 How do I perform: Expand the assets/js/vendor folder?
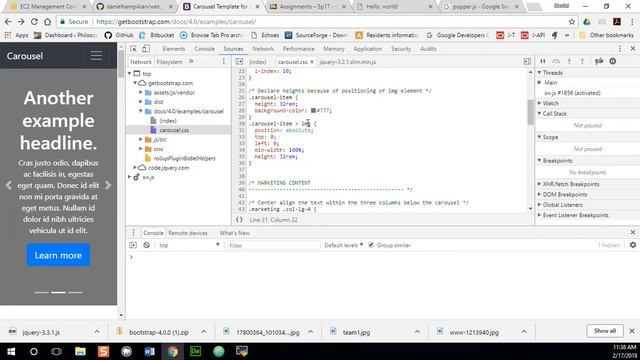[141, 92]
